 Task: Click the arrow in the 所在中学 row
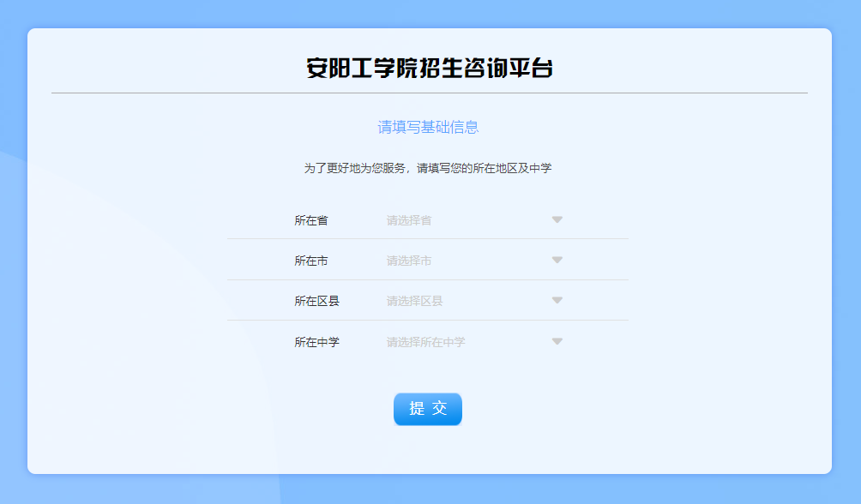[557, 341]
